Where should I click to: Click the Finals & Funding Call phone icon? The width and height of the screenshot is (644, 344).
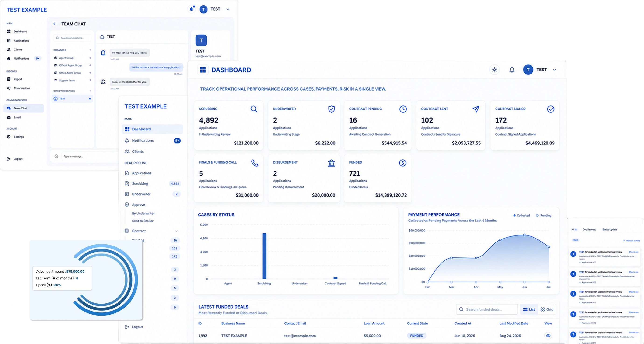point(255,163)
